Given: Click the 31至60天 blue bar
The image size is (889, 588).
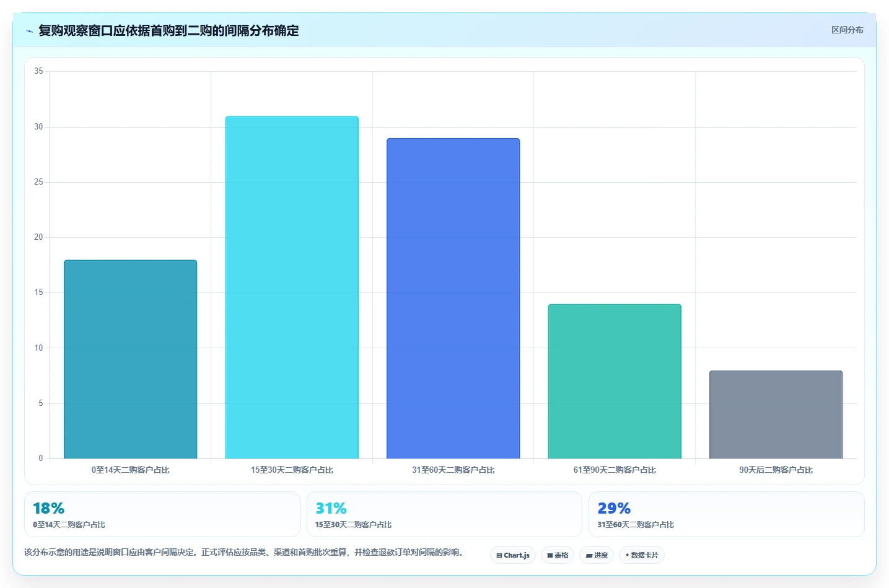Looking at the screenshot, I should 453,299.
